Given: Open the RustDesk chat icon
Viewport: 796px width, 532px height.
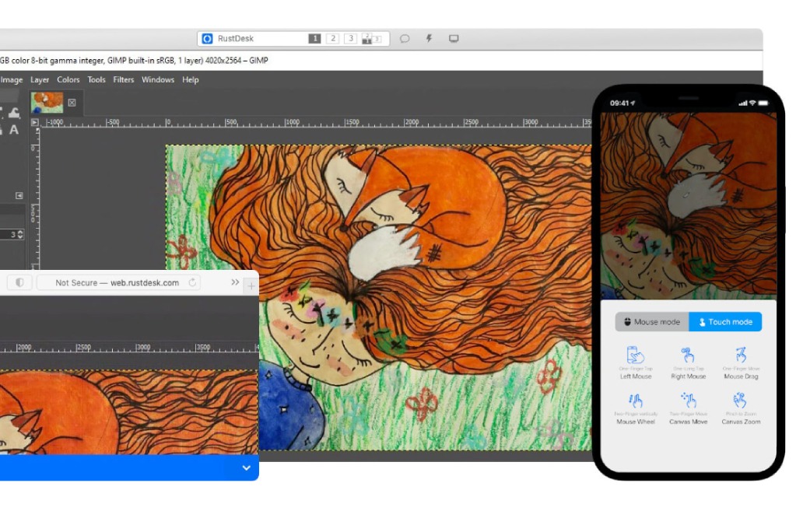Looking at the screenshot, I should 405,39.
